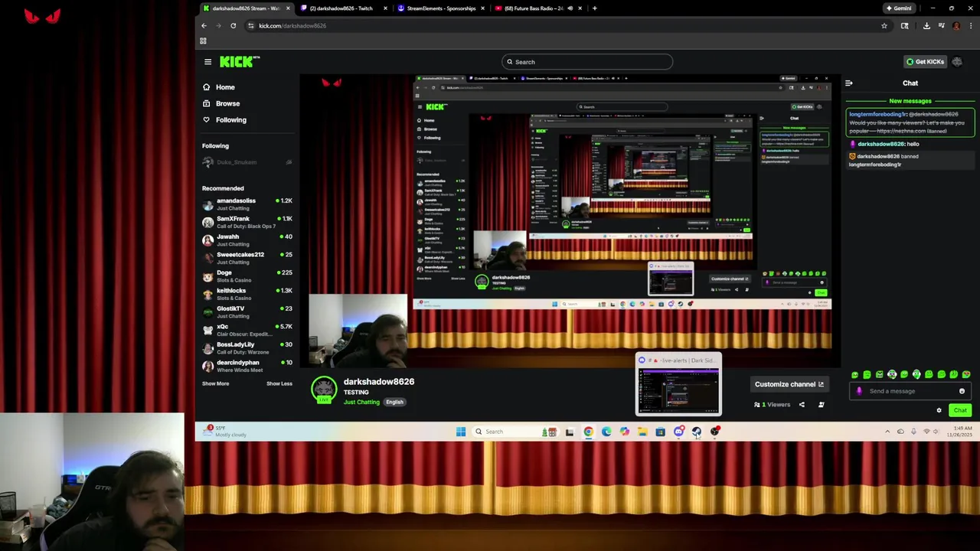This screenshot has width=980, height=551.
Task: Click the Send a message field
Action: [911, 391]
